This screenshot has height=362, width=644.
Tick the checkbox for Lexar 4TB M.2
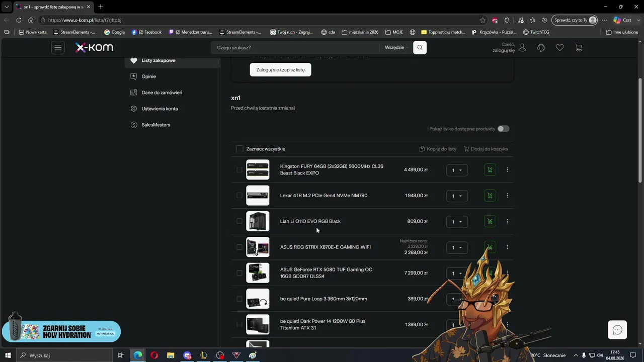click(239, 196)
